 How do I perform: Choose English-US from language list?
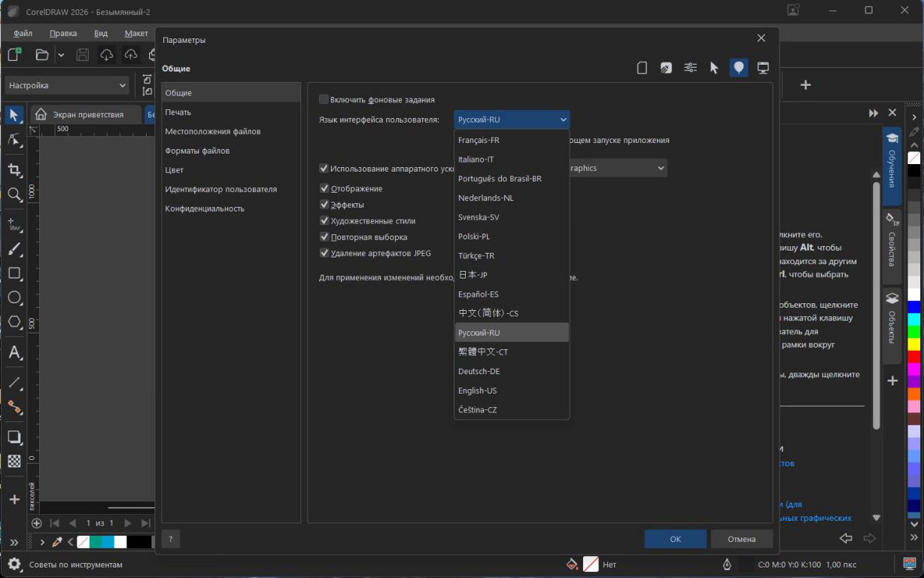478,391
